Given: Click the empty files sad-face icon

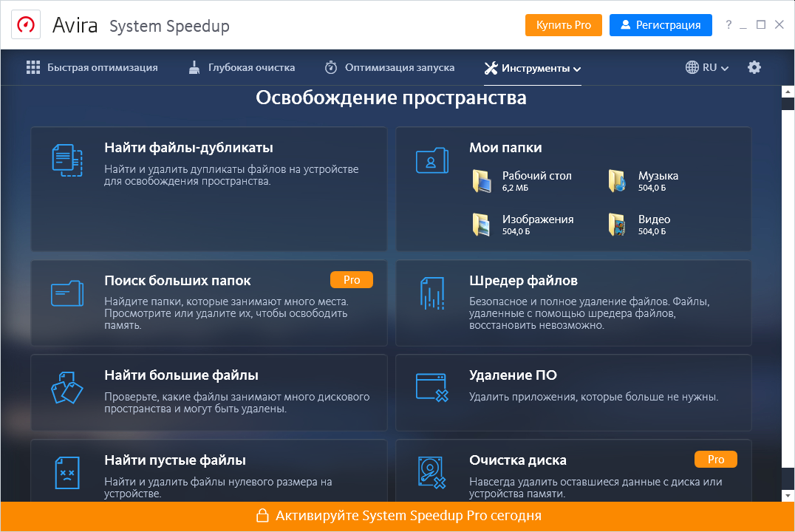Looking at the screenshot, I should tap(67, 473).
